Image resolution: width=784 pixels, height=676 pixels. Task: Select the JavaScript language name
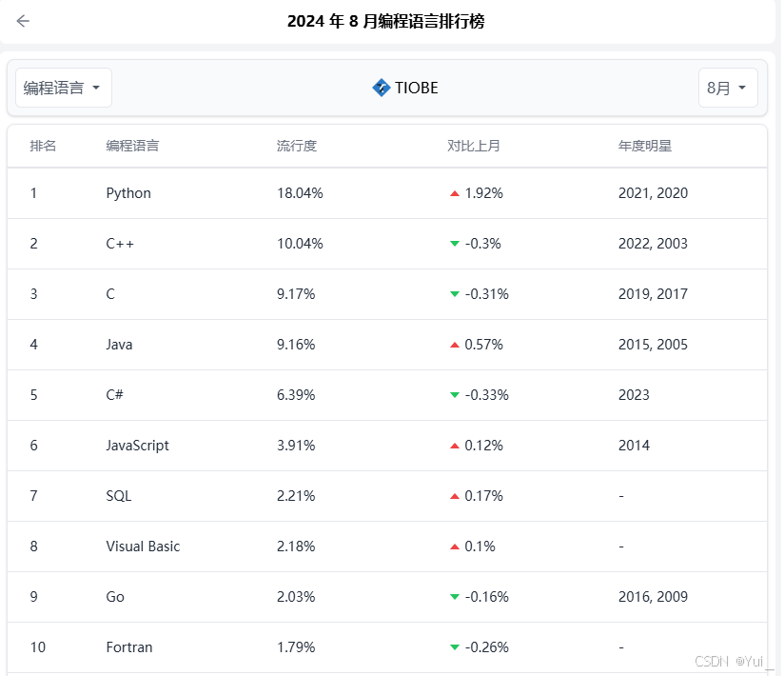coord(138,446)
